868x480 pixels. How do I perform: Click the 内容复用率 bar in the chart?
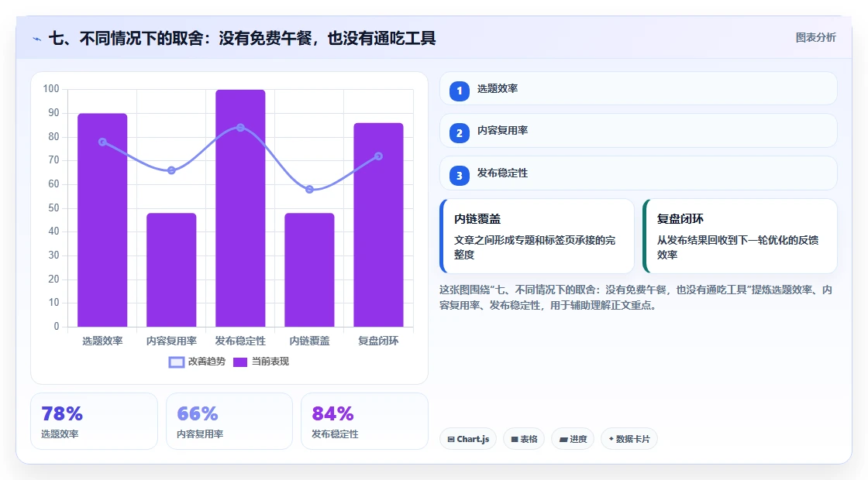pyautogui.click(x=171, y=270)
